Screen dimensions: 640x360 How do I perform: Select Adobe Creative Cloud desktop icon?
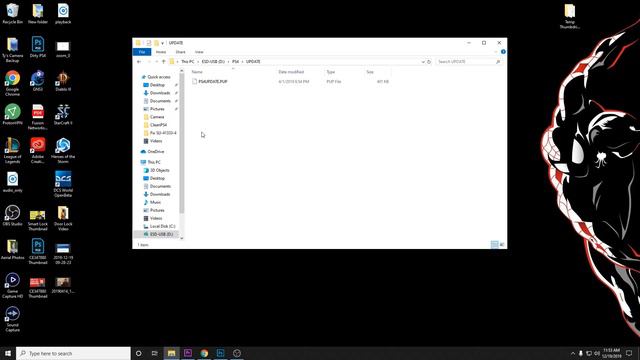(x=38, y=151)
